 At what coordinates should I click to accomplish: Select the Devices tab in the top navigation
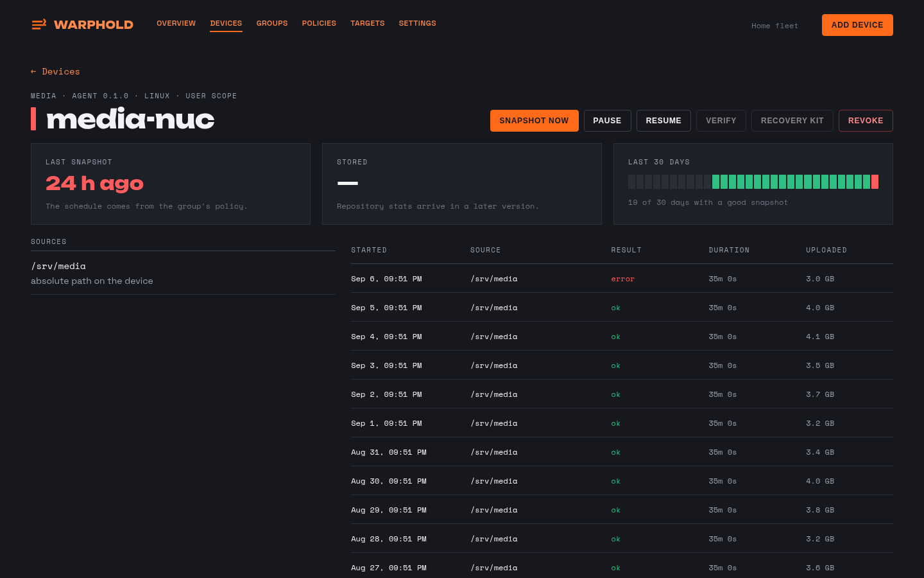[x=226, y=23]
